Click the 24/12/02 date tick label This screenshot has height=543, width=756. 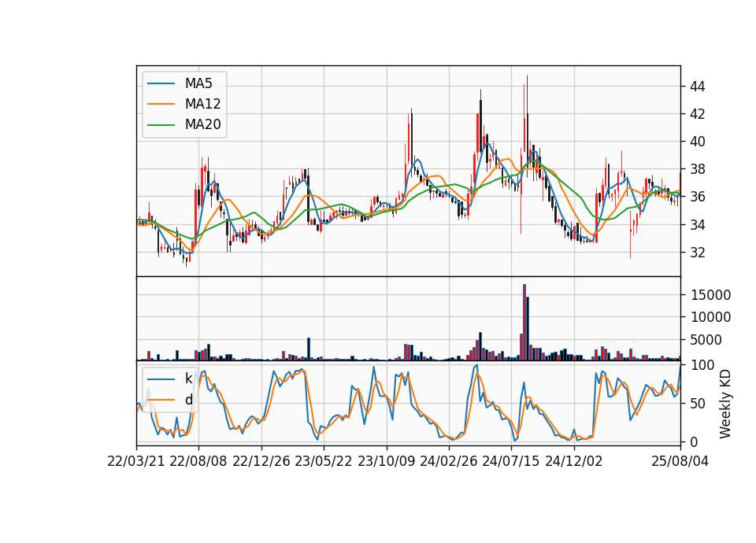tap(574, 461)
